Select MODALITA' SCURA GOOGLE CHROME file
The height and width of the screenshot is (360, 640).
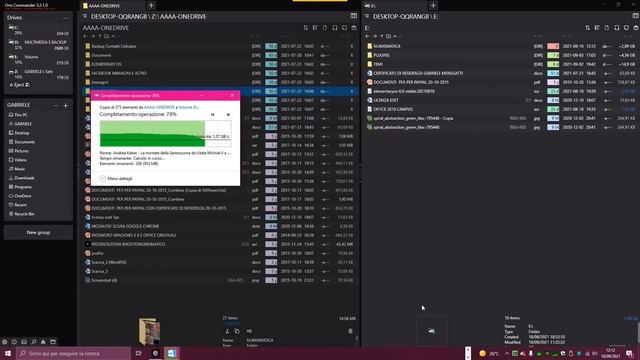tap(220, 226)
